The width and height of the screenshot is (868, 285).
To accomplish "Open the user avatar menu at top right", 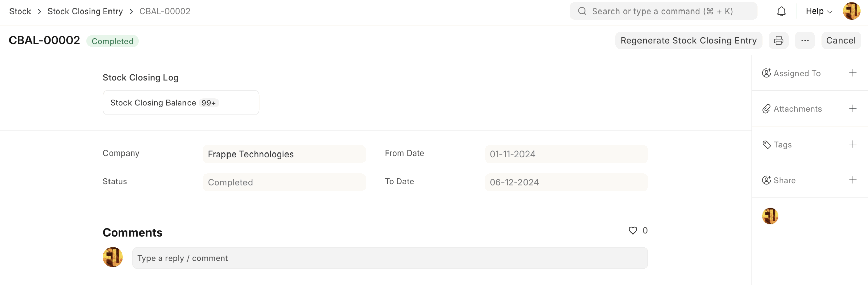I will click(851, 11).
